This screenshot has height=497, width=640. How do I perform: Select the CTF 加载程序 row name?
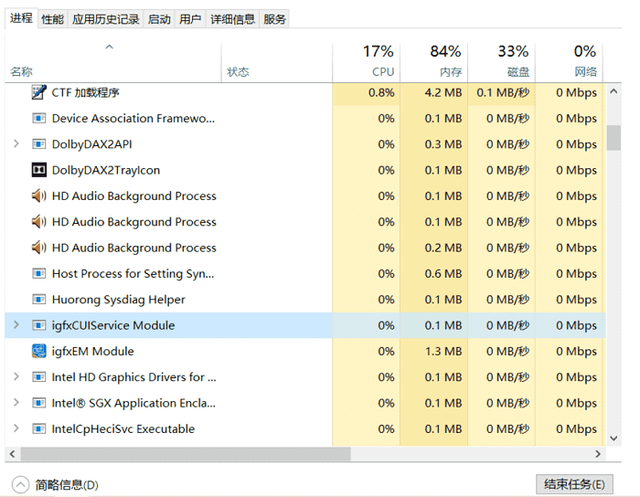[x=85, y=93]
